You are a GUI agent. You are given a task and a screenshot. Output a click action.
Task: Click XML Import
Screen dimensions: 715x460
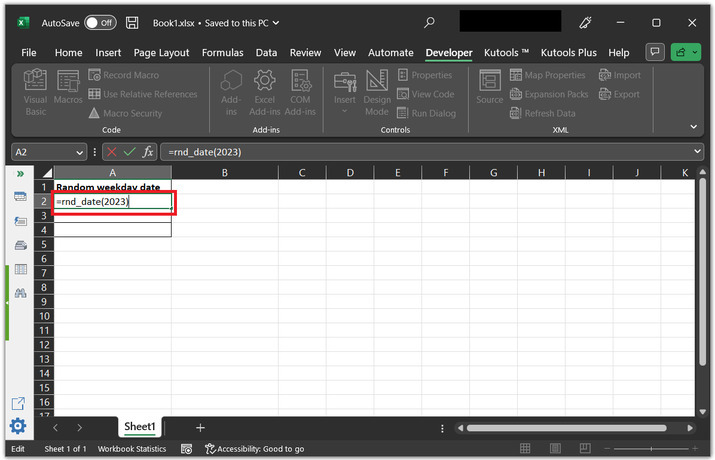point(620,75)
